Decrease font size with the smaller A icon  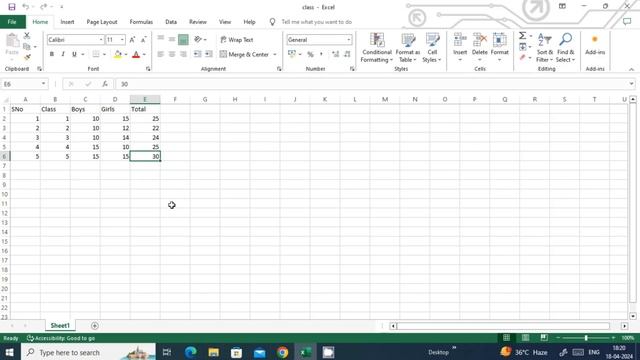[x=143, y=40]
